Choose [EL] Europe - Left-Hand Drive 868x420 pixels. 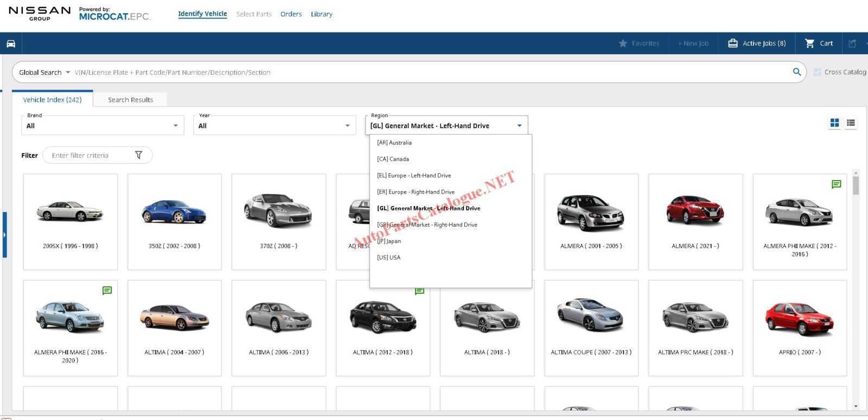(x=450, y=175)
